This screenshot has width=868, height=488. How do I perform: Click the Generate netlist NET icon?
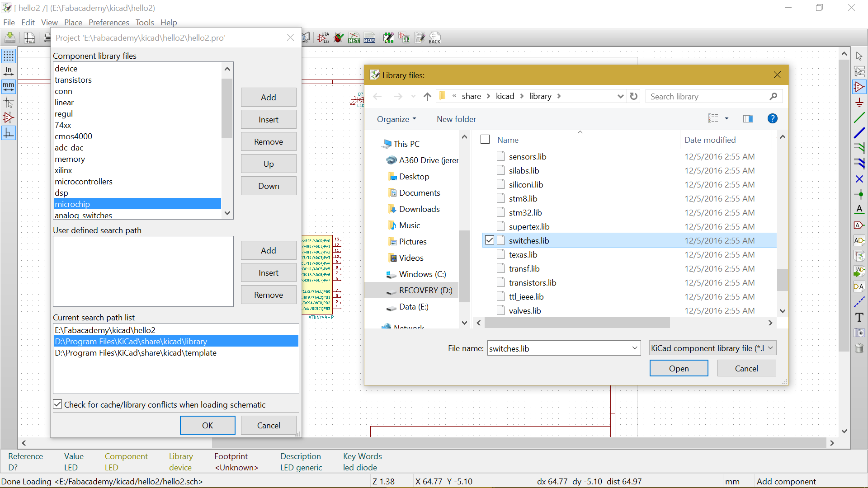pyautogui.click(x=354, y=38)
